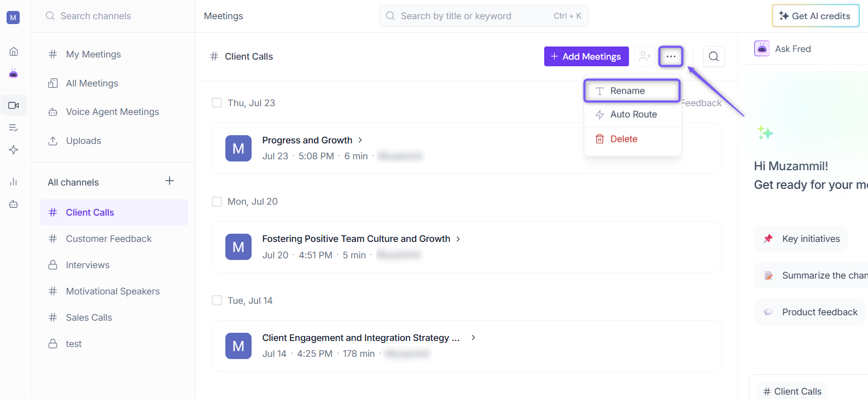Click the Ask Fred label
This screenshot has height=399, width=868.
tap(793, 49)
